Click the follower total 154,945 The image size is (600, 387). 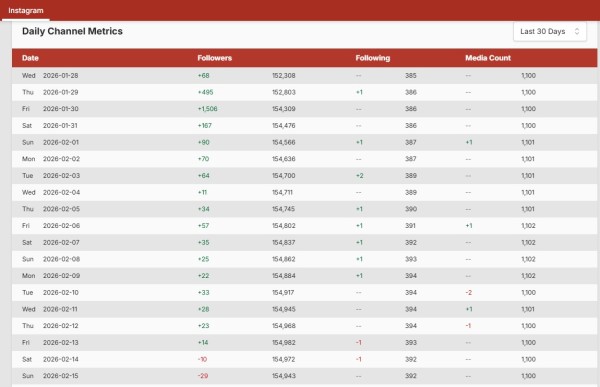pos(284,309)
